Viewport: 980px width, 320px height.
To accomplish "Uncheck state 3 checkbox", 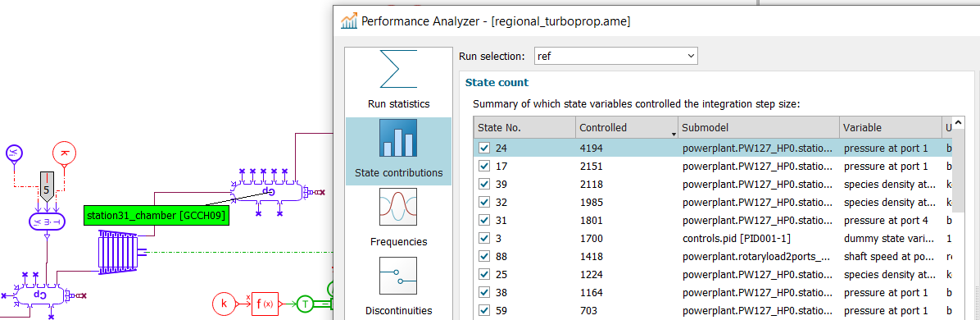I will pos(483,239).
